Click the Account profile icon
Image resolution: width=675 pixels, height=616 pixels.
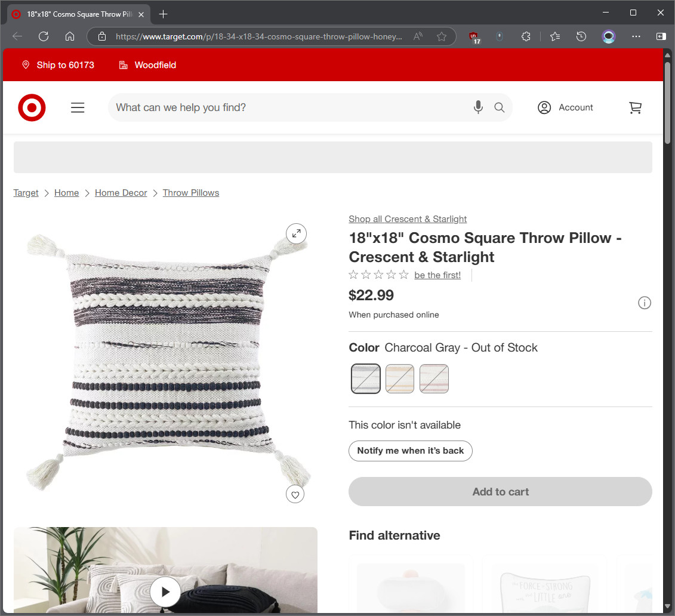coord(544,107)
